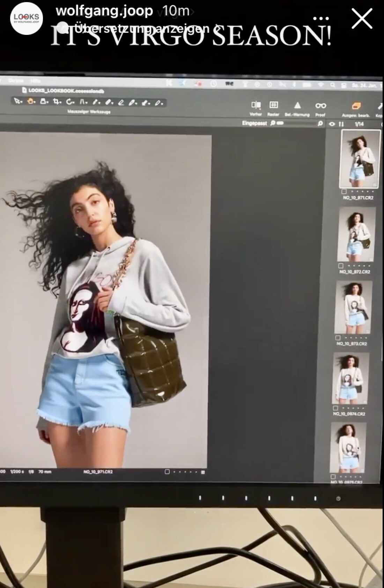The width and height of the screenshot is (384, 588).
Task: Toggle the Bel.-Warnung exposure warning triangle
Action: click(x=297, y=108)
